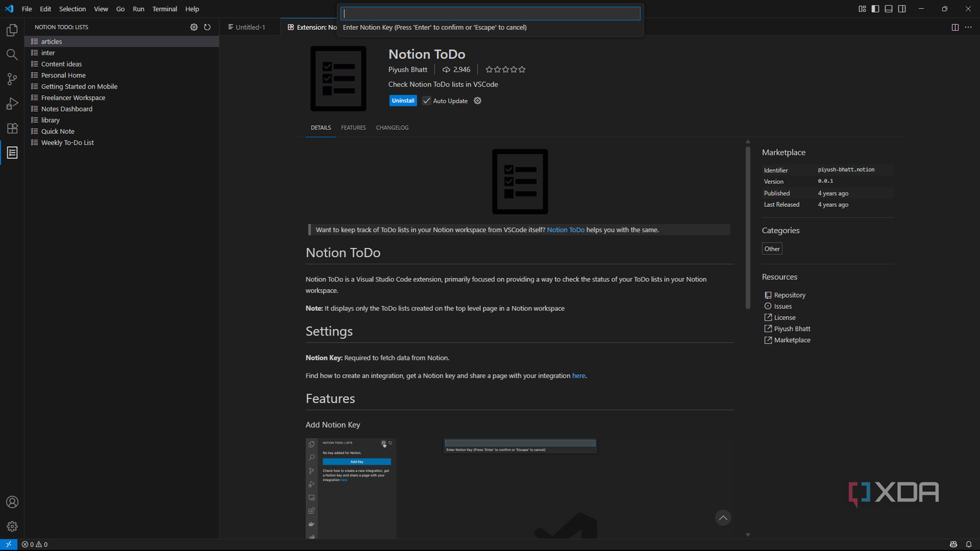The width and height of the screenshot is (980, 551).
Task: Click the settings gear in Notion ToDo Lists header
Action: tap(194, 27)
